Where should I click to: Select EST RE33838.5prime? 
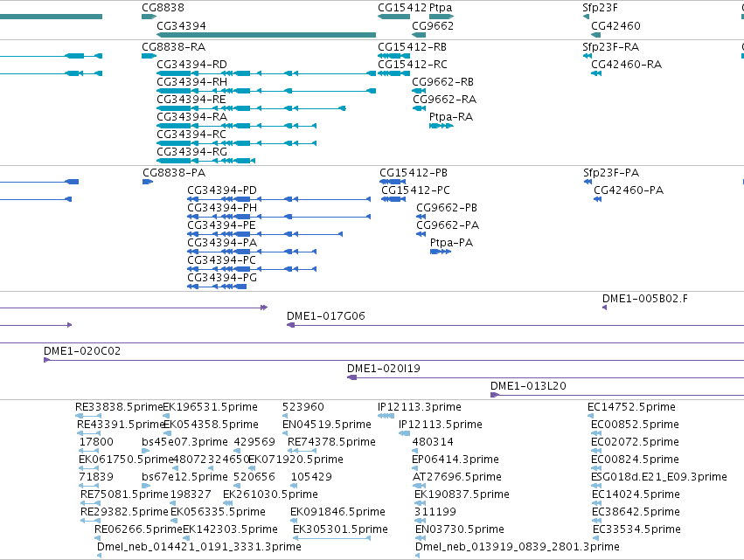[119, 407]
